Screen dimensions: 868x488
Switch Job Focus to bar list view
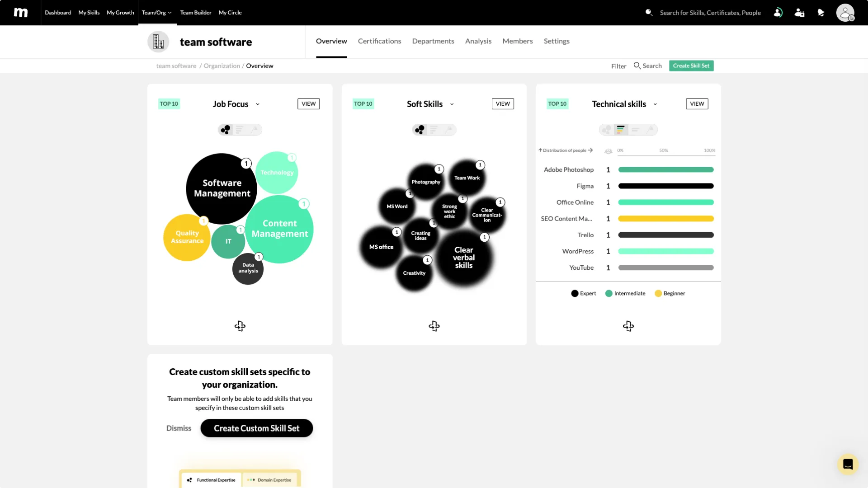(x=240, y=130)
